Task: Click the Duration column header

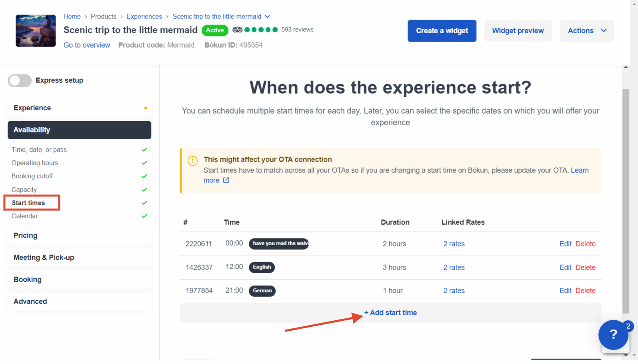Action: pyautogui.click(x=395, y=222)
